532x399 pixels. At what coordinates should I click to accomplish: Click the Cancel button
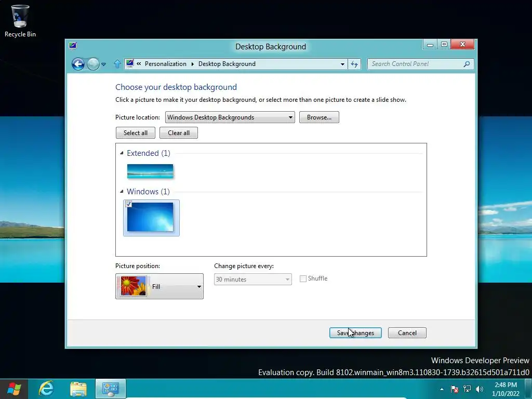[407, 333]
